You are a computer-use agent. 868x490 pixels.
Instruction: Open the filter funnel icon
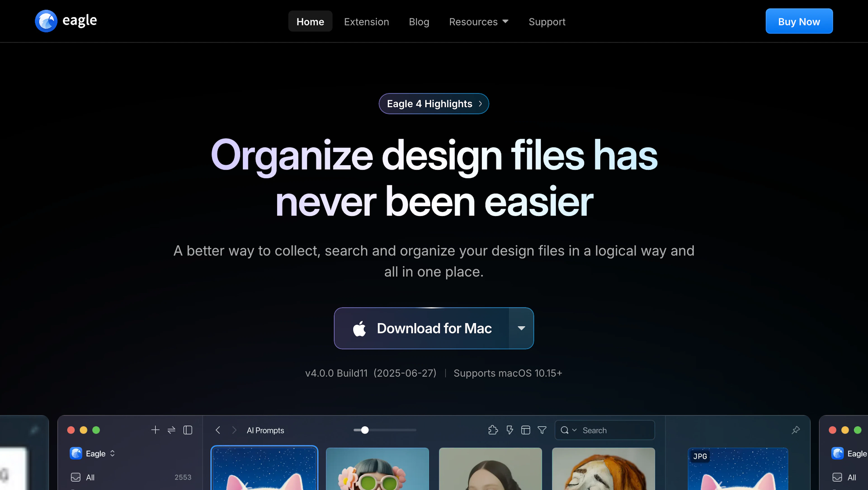coord(542,430)
